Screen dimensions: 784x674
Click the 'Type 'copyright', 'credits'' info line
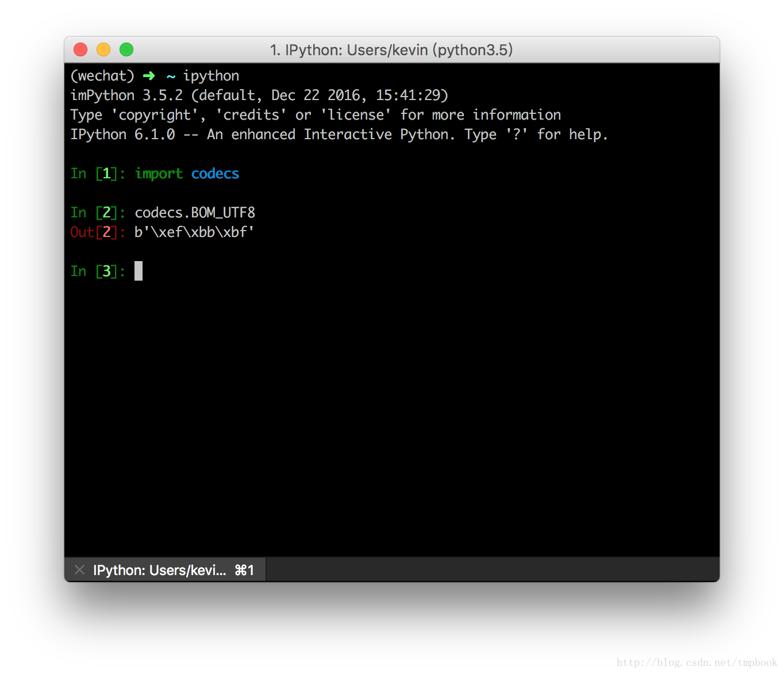pos(316,115)
